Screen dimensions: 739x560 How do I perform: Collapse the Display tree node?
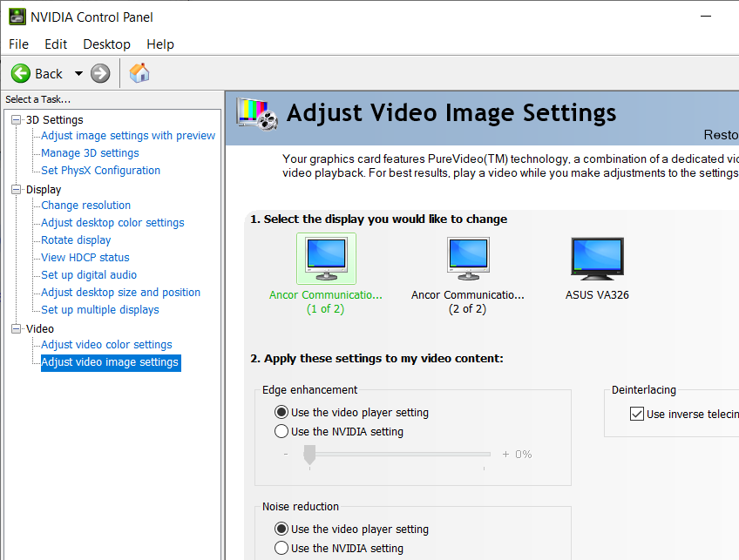(17, 189)
